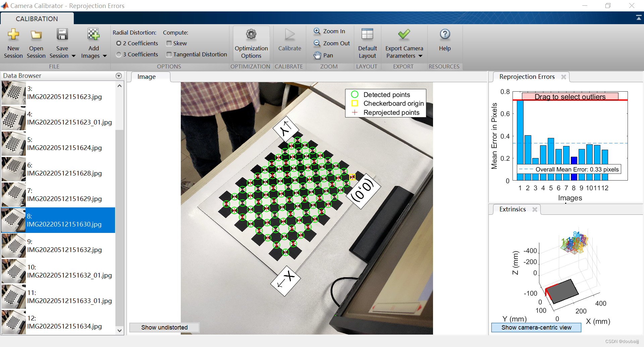
Task: Select image 11 IMG20220512151633_01.jpg
Action: [58, 297]
